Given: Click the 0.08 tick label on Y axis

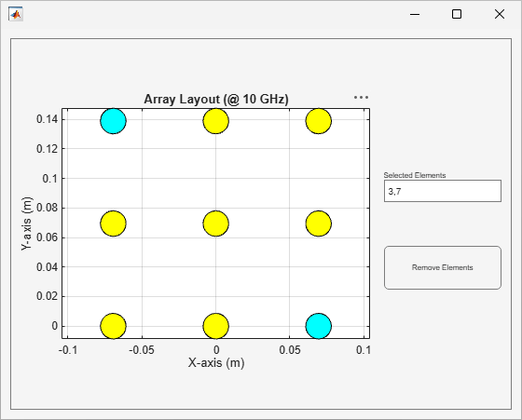Looking at the screenshot, I should pos(47,208).
